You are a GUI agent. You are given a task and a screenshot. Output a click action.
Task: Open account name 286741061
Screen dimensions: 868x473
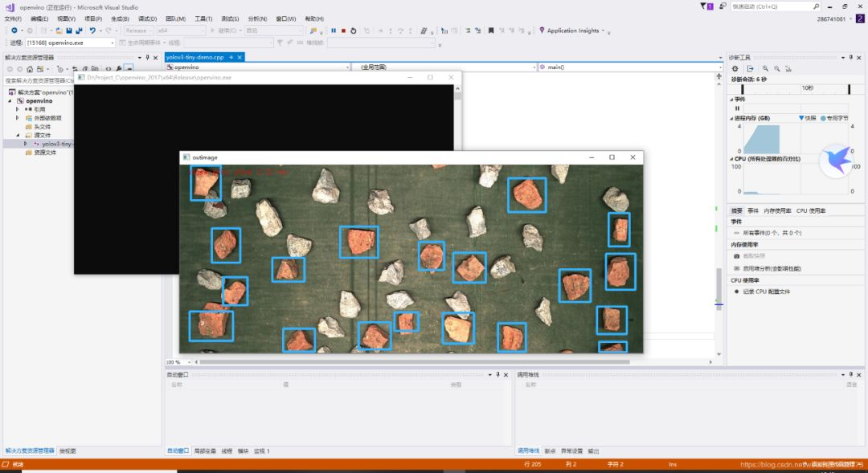click(x=831, y=18)
